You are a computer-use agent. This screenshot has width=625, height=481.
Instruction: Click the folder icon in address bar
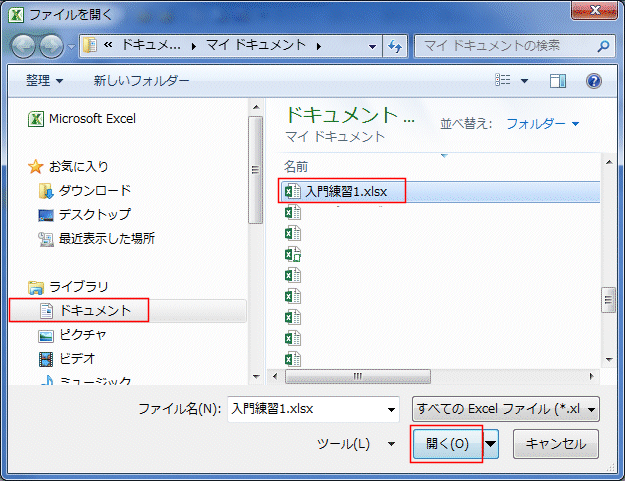90,45
